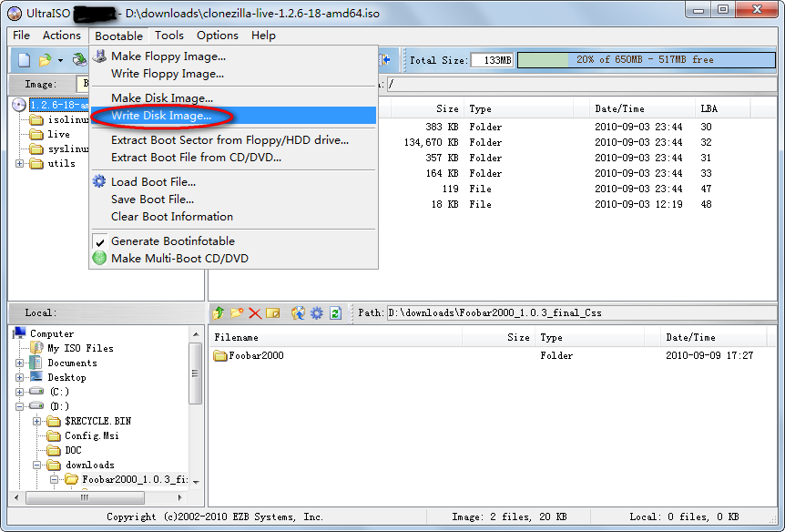Open the Tools menu
The height and width of the screenshot is (532, 785).
coord(169,36)
